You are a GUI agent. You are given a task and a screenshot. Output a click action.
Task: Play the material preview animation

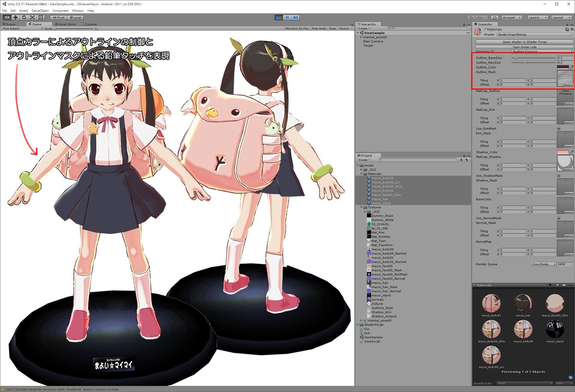(x=551, y=285)
